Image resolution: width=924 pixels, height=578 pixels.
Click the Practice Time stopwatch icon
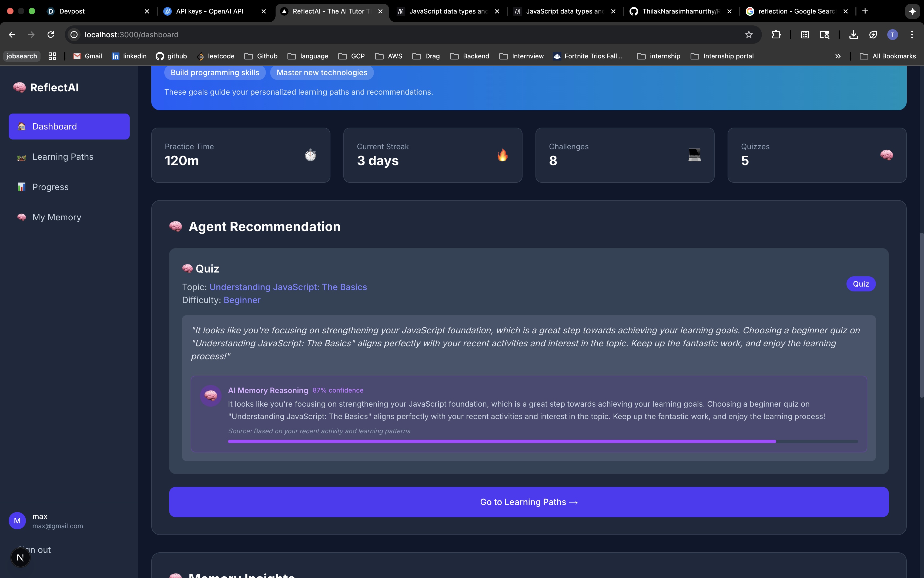310,155
